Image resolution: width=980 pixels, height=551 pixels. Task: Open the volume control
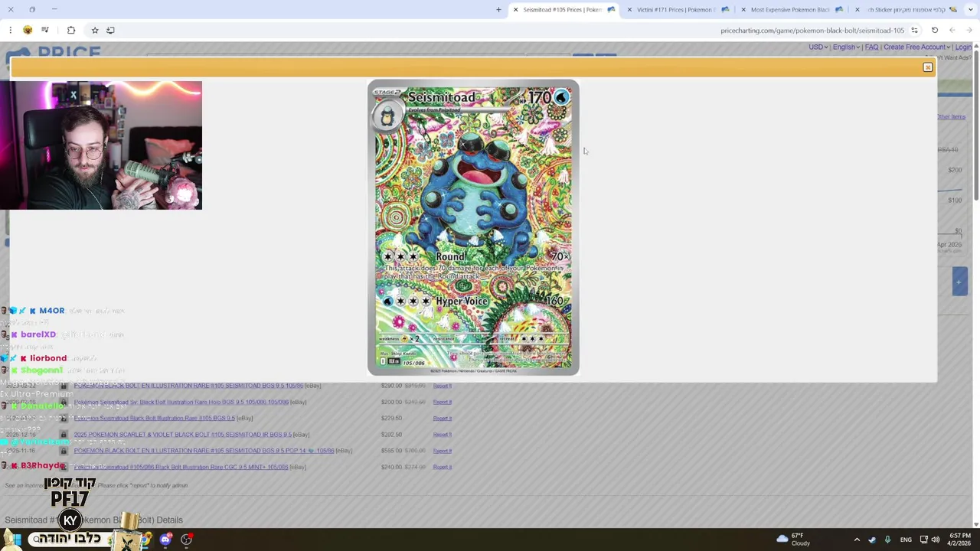tap(936, 540)
